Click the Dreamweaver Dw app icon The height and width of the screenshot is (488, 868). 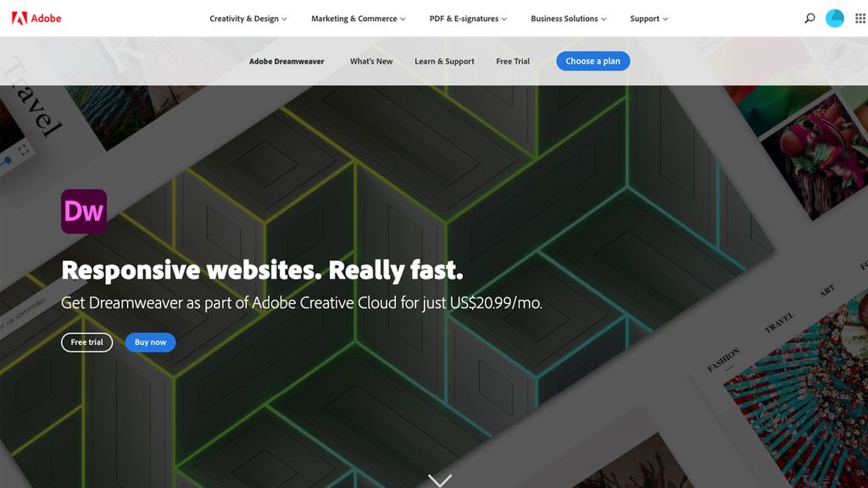(83, 210)
